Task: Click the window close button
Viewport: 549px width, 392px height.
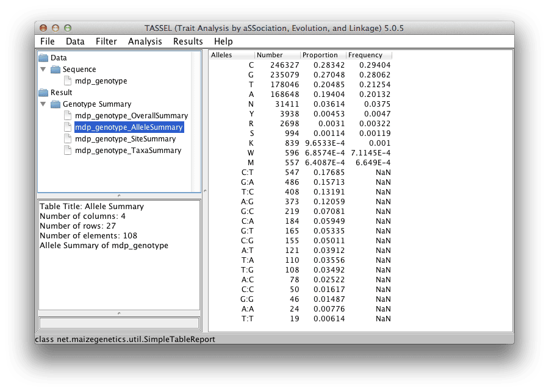Action: [x=43, y=28]
